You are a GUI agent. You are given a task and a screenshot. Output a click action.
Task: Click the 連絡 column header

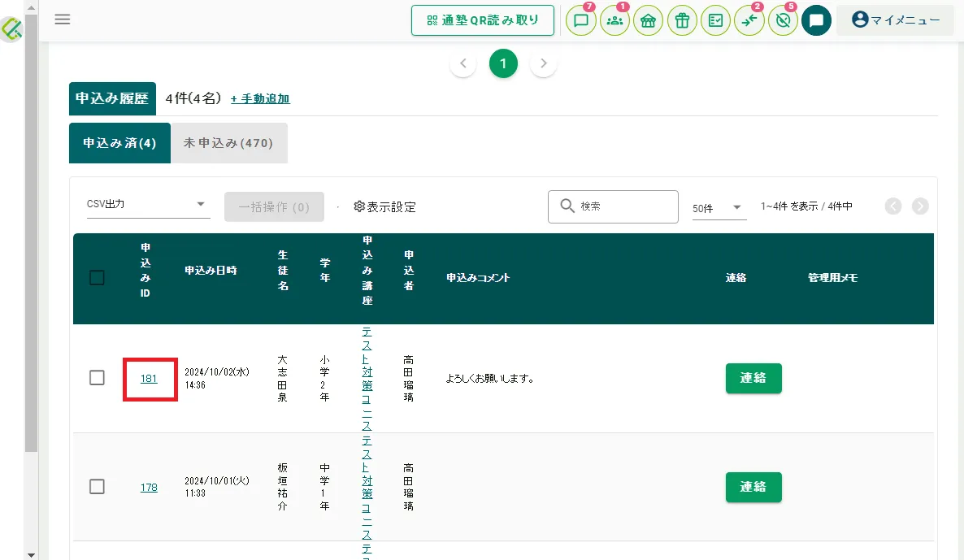[x=736, y=278]
